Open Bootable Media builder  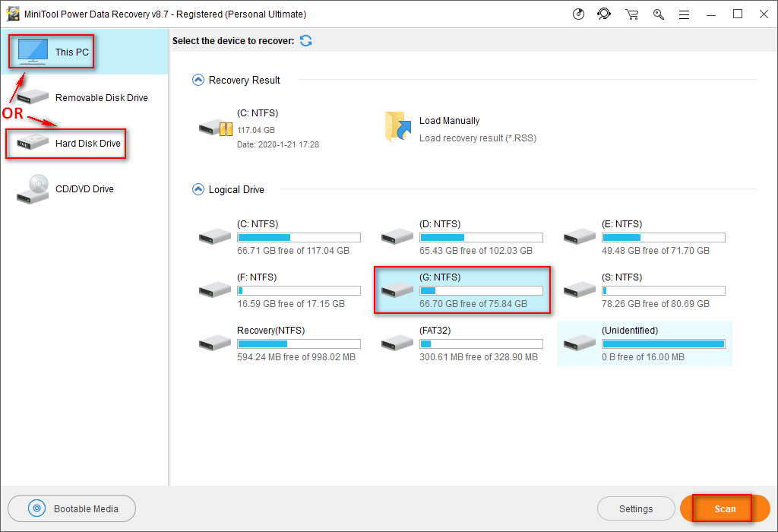[x=72, y=508]
